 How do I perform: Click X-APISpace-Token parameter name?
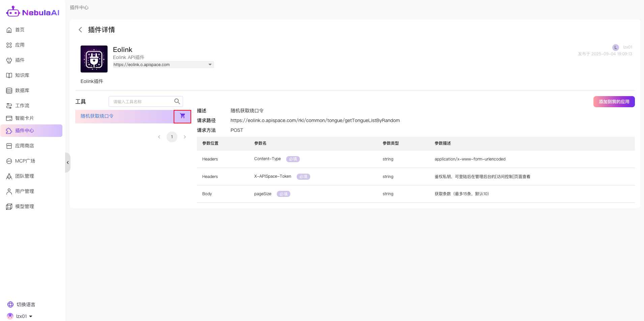(x=273, y=176)
